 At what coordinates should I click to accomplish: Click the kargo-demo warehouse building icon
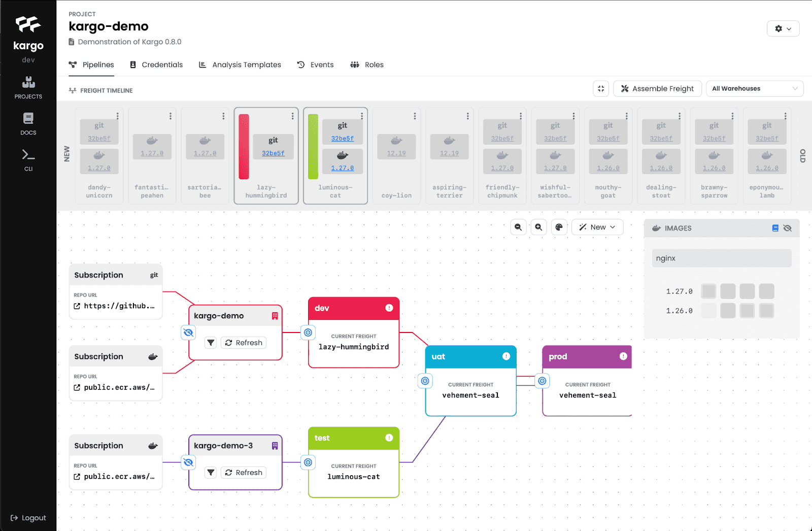click(x=275, y=316)
